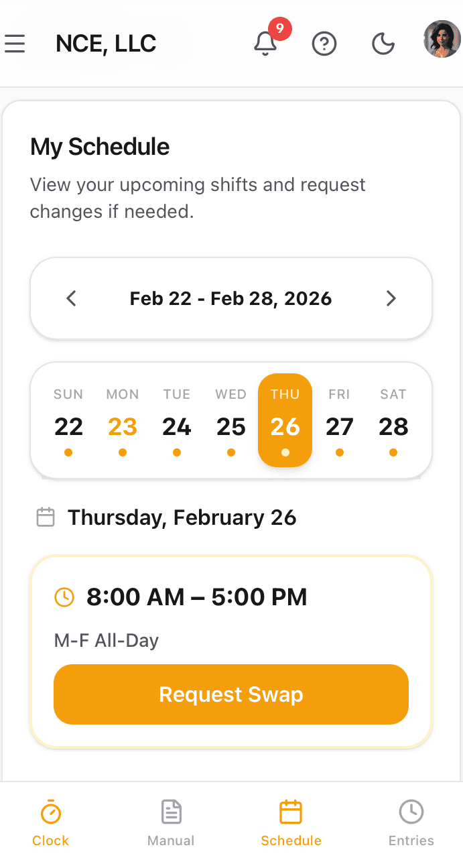The height and width of the screenshot is (868, 463).
Task: Open the notifications bell with 9 alerts
Action: [265, 44]
